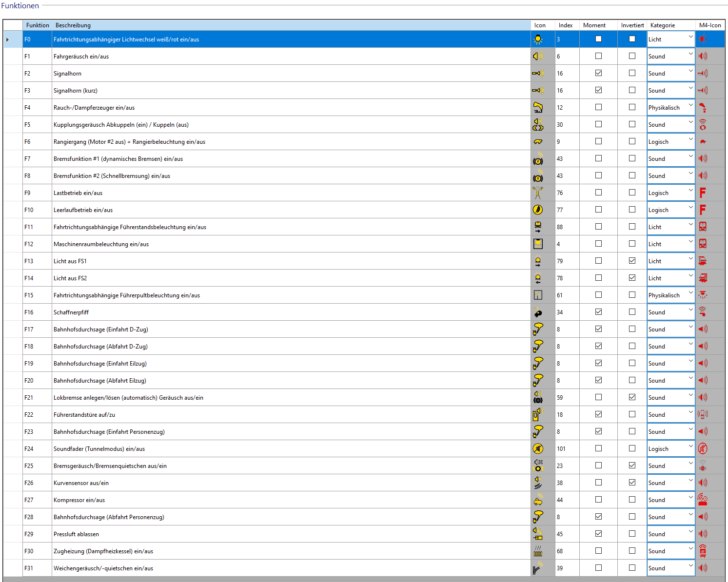Click the Invertiert column header
Viewport: 728px width, 582px height.
point(632,25)
